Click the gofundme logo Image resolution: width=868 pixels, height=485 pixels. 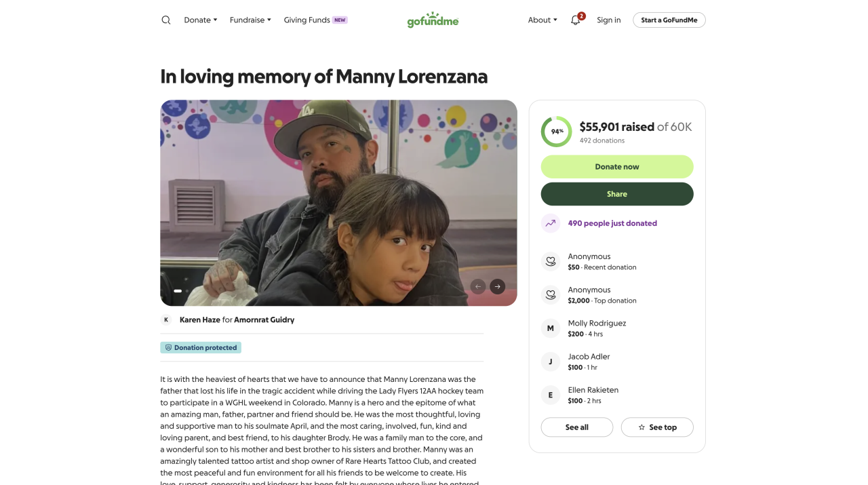click(433, 20)
